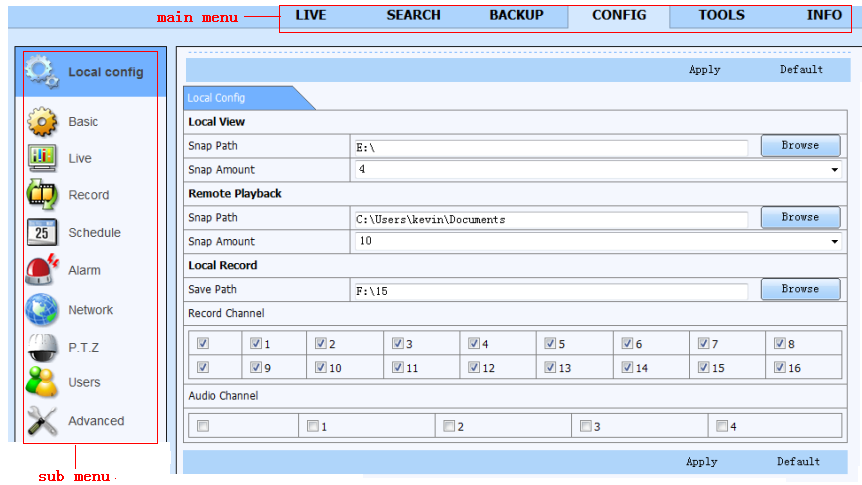862x485 pixels.
Task: Click the bottom Default button
Action: coord(798,462)
